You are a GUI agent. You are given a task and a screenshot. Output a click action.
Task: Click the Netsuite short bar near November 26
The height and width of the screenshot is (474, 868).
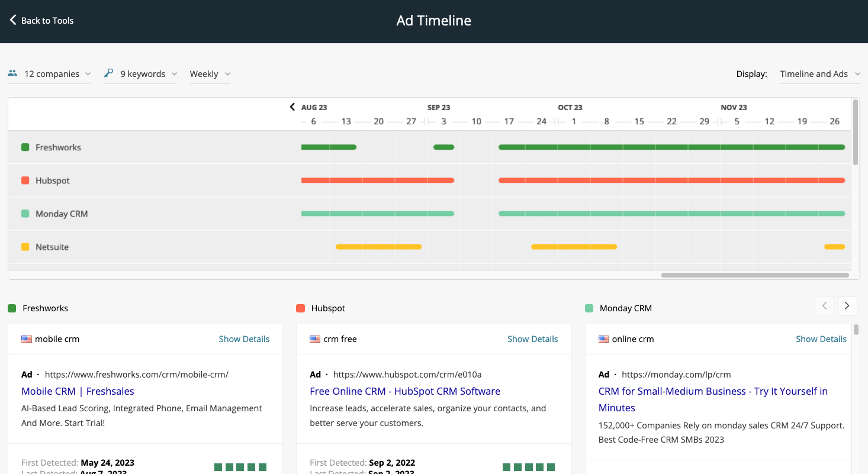click(x=835, y=247)
